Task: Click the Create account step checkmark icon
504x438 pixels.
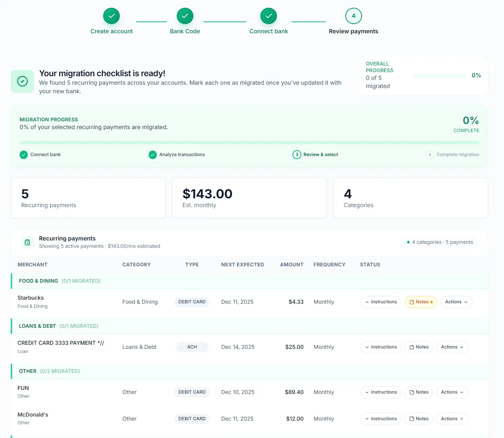Action: (111, 16)
